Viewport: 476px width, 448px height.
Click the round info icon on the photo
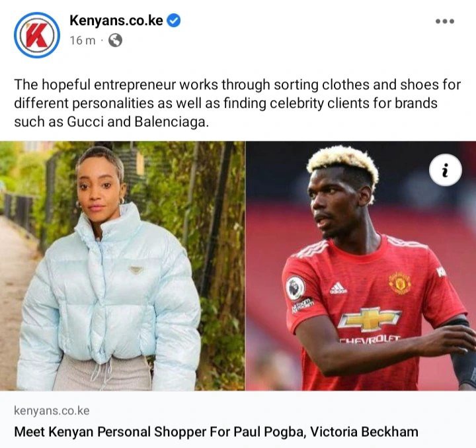coord(446,170)
